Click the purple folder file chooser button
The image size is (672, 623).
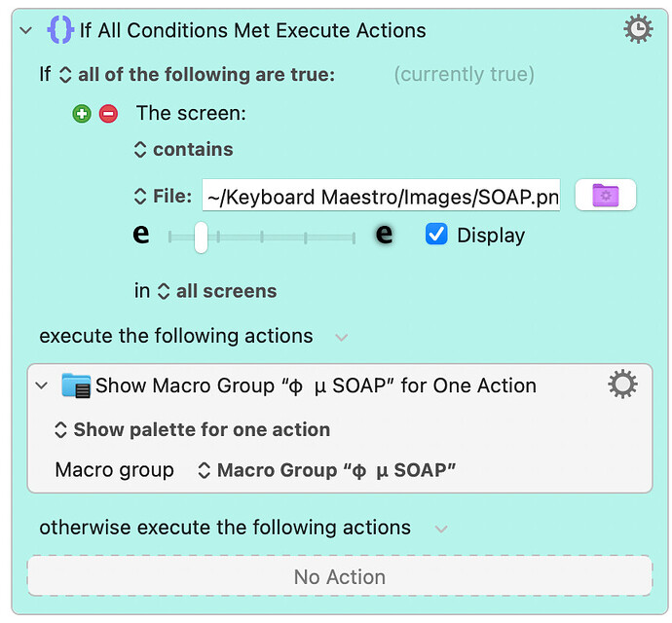(605, 195)
